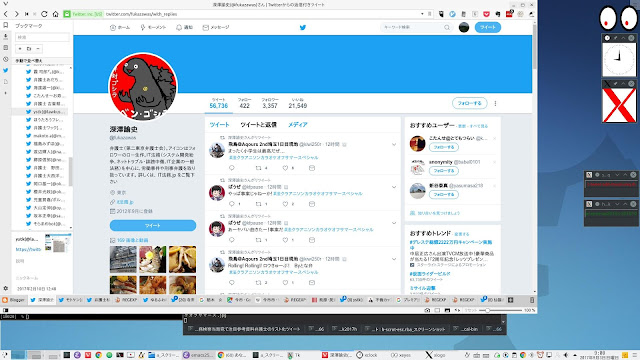This screenshot has width=640, height=360.
Task: Remove bookmark with the minus button
Action: [x=38, y=49]
